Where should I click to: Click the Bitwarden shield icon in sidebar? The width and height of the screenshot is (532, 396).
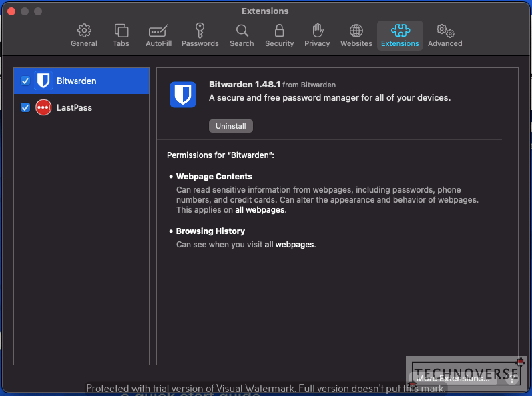point(43,81)
